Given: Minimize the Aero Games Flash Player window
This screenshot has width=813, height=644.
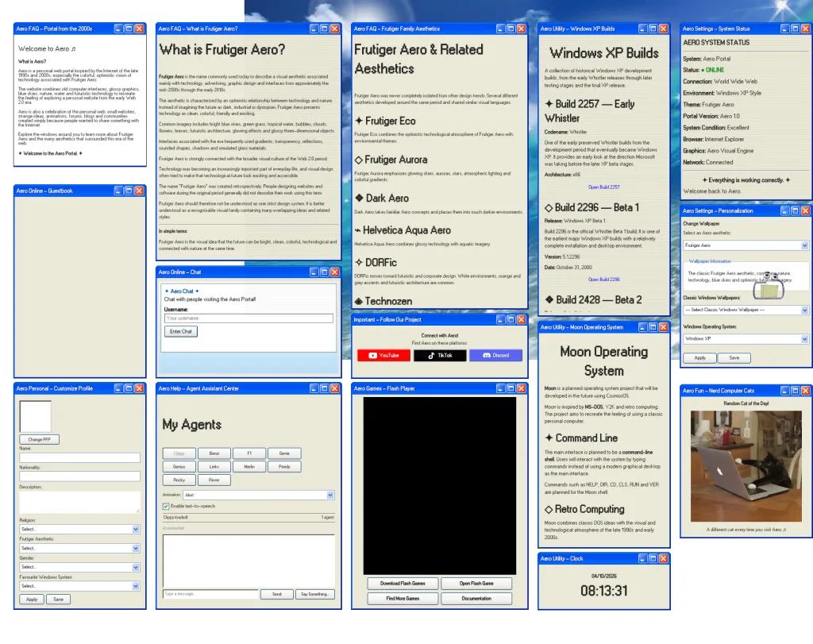Looking at the screenshot, I should 501,388.
